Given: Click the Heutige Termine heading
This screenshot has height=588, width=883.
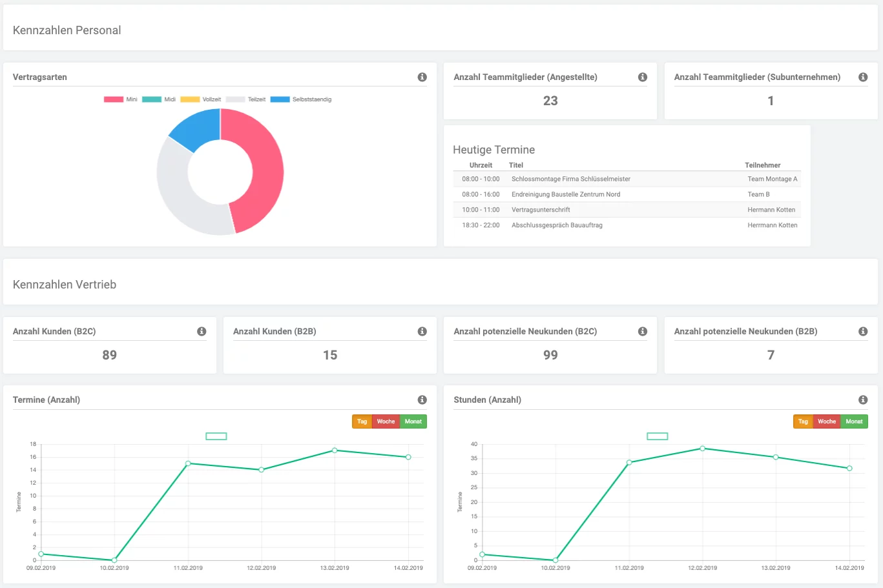Looking at the screenshot, I should pos(494,150).
